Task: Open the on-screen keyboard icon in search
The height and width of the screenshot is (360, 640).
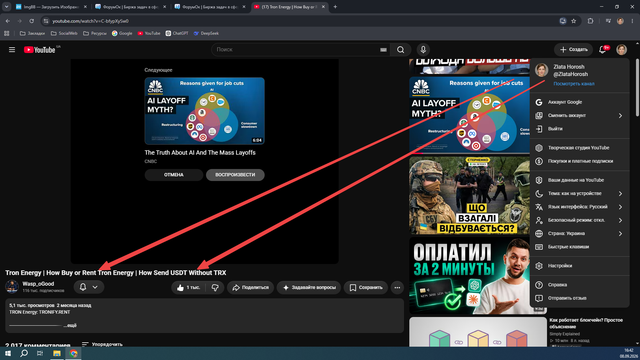Action: click(383, 50)
